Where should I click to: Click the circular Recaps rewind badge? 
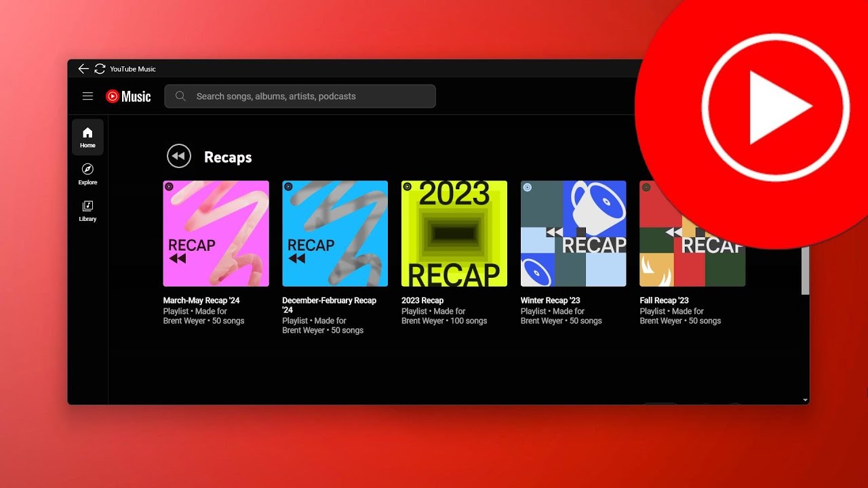[178, 156]
